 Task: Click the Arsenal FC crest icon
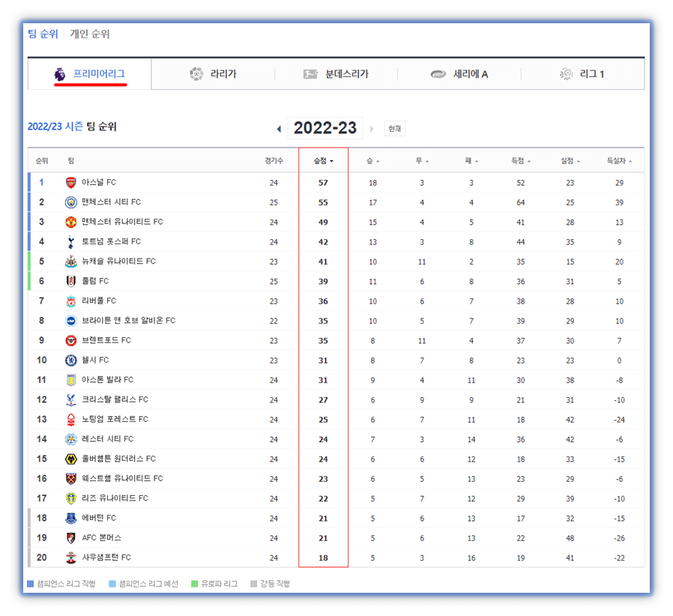click(x=70, y=182)
